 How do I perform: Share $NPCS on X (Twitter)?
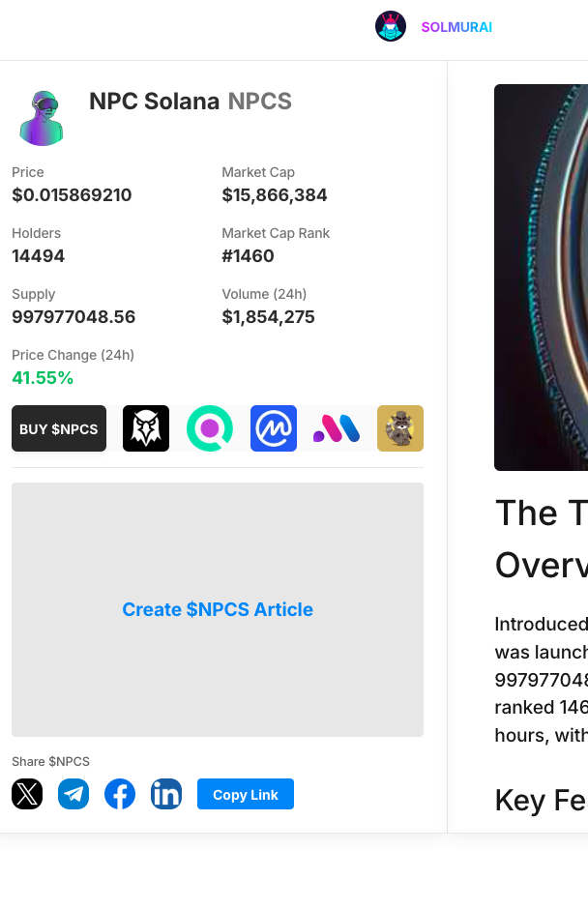pos(27,794)
